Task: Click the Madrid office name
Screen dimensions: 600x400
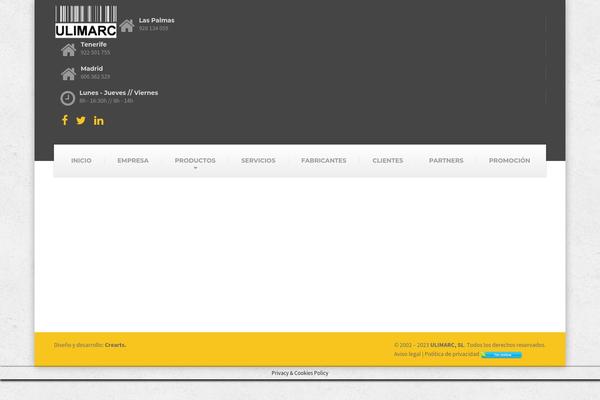Action: coord(91,69)
